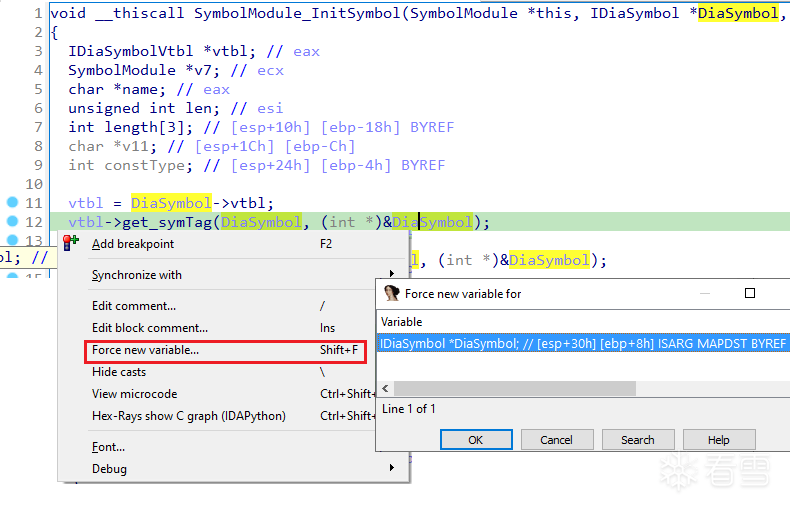The image size is (790, 513).
Task: Expand Synchronize with submenu arrow
Action: (392, 273)
